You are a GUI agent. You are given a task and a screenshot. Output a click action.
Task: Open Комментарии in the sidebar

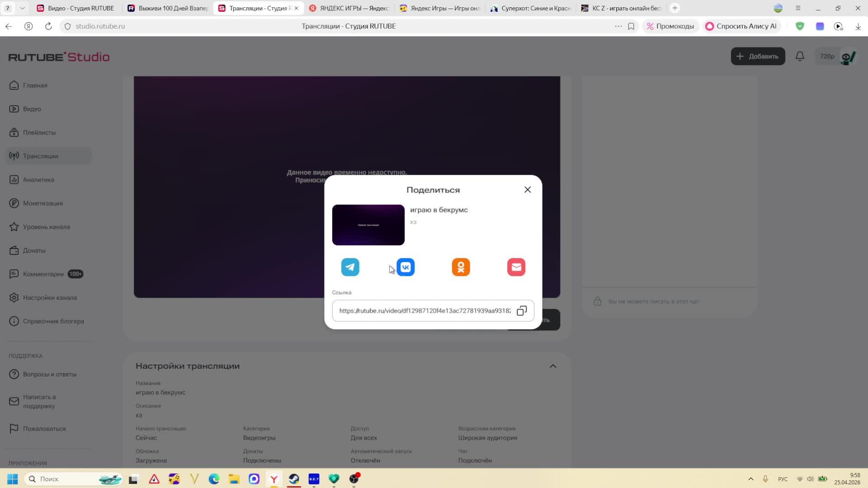[x=43, y=274]
